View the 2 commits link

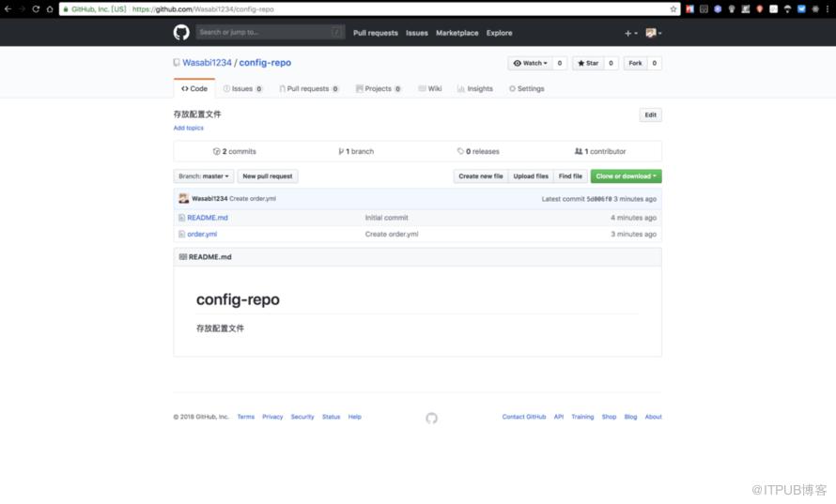pyautogui.click(x=235, y=151)
